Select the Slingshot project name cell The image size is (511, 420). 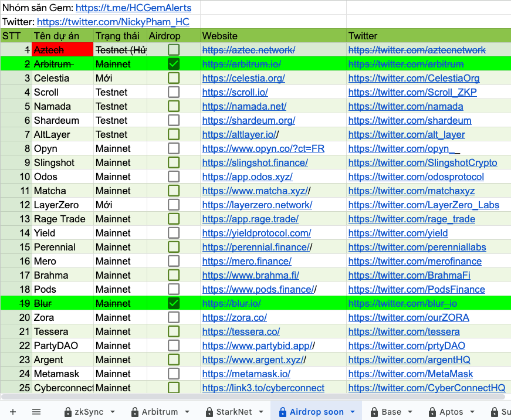pyautogui.click(x=63, y=162)
